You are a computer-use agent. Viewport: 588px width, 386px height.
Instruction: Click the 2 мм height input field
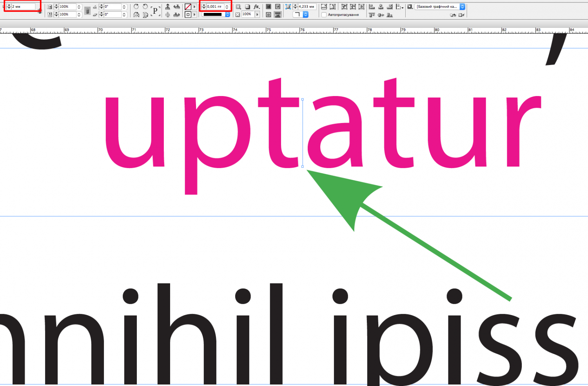pos(23,7)
